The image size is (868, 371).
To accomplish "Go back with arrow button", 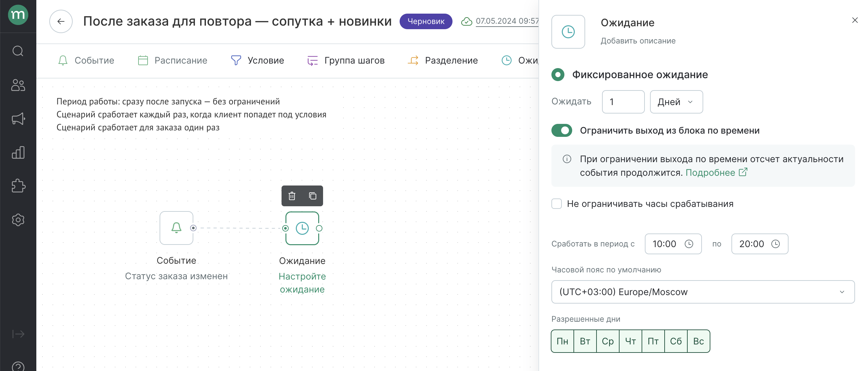I will pos(61,21).
